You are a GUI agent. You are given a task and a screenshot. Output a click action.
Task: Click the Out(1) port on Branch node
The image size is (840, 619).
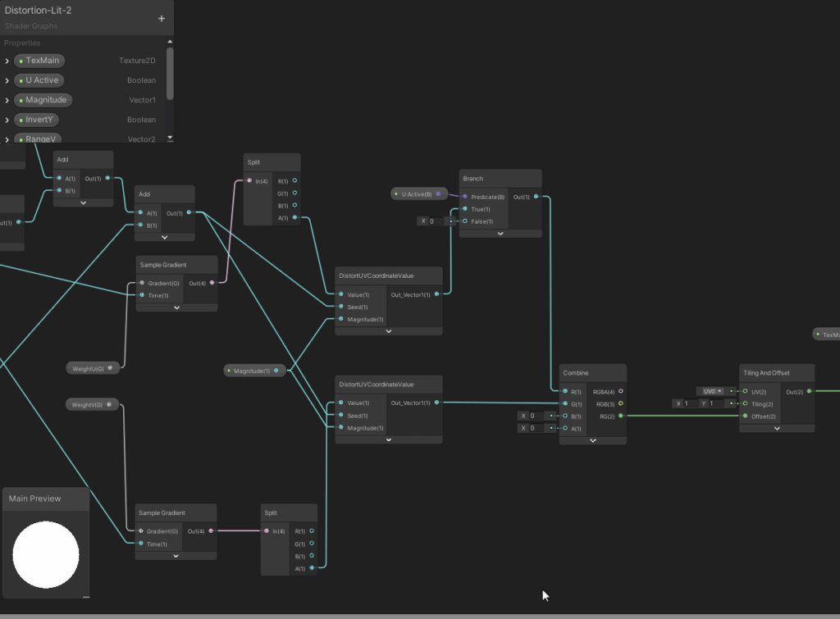click(x=536, y=197)
